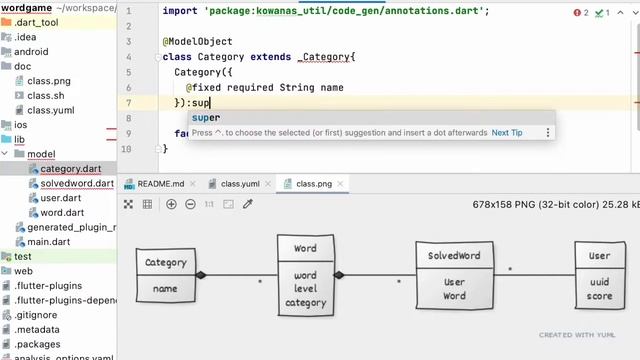Open category.dart file
640x360 pixels.
(70, 169)
